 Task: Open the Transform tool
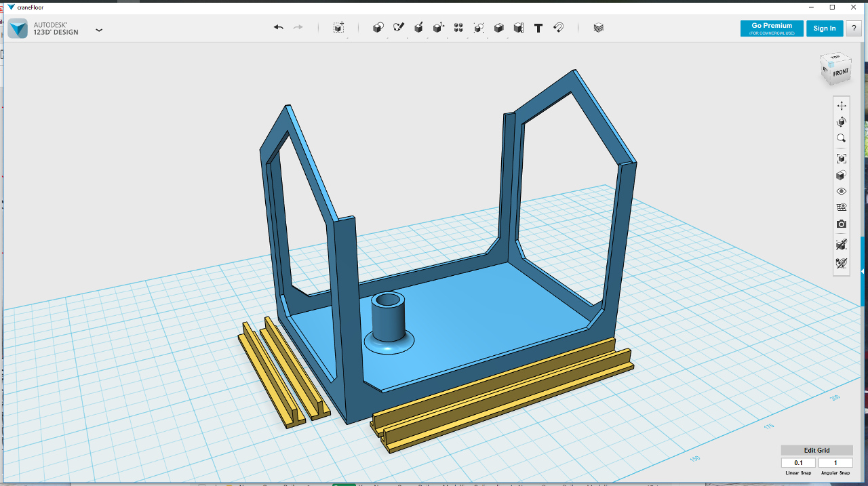point(338,28)
